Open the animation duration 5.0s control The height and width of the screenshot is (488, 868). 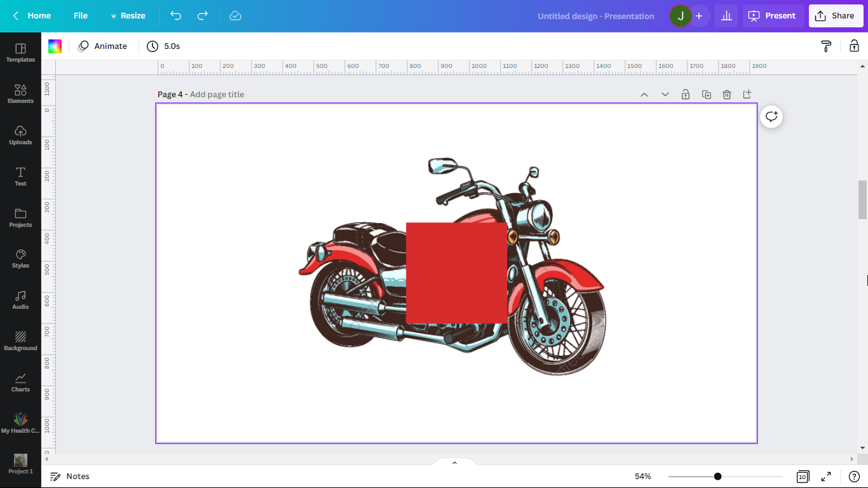click(161, 46)
